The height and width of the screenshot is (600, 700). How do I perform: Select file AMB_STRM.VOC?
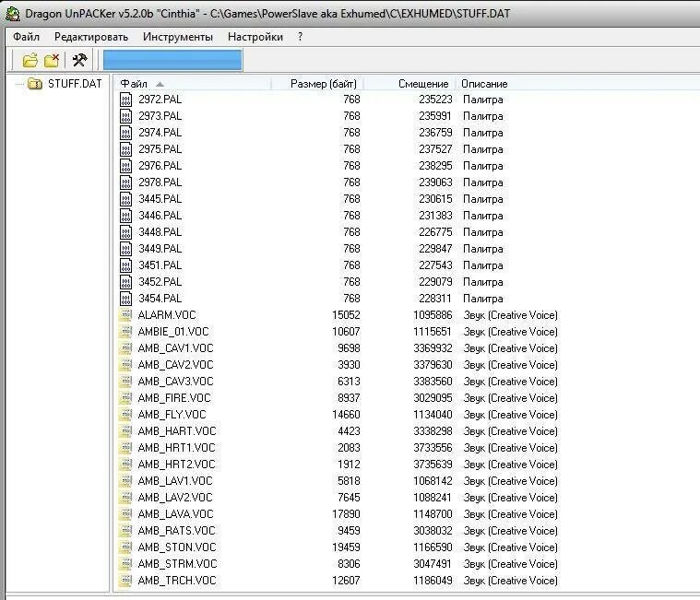tap(177, 564)
